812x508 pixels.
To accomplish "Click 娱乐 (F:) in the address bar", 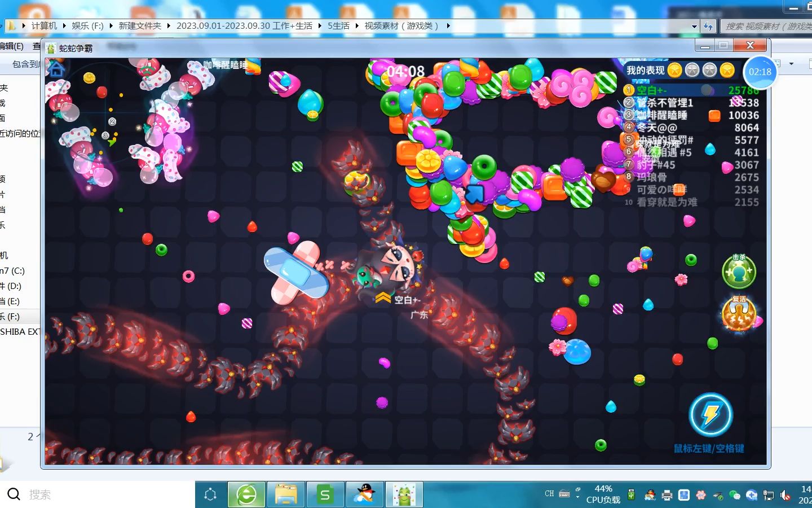I will pyautogui.click(x=87, y=26).
